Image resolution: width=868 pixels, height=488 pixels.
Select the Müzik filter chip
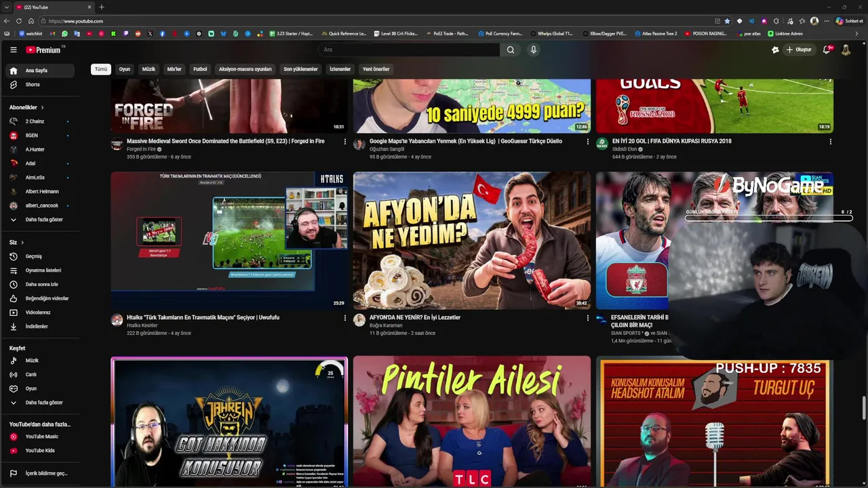pyautogui.click(x=149, y=69)
